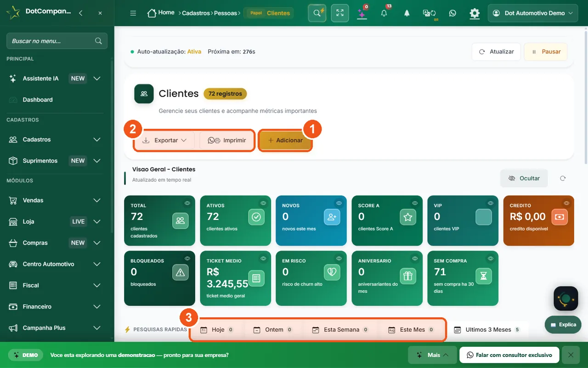Pause auto-update with Pausar button
This screenshot has height=368, width=588.
pos(546,52)
